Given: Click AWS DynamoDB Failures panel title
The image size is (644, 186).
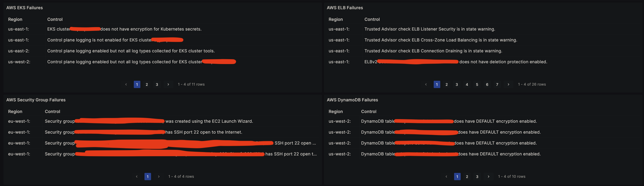Looking at the screenshot, I should [352, 100].
